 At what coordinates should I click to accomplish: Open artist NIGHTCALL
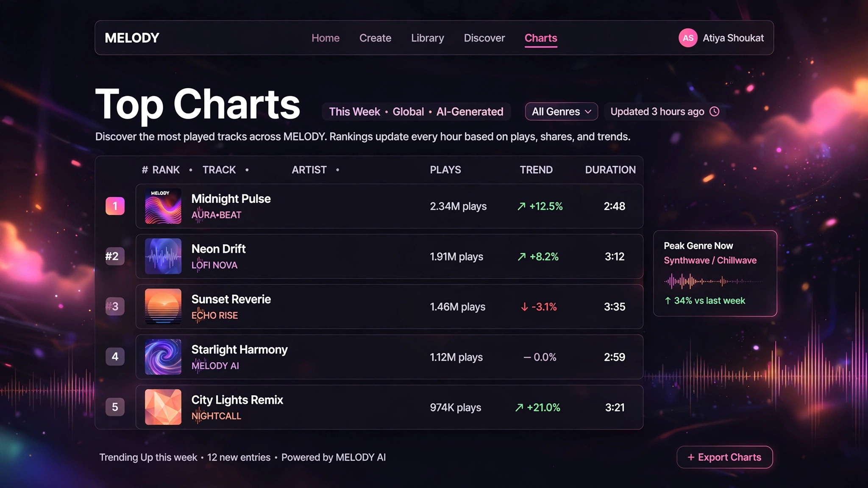[x=216, y=416]
